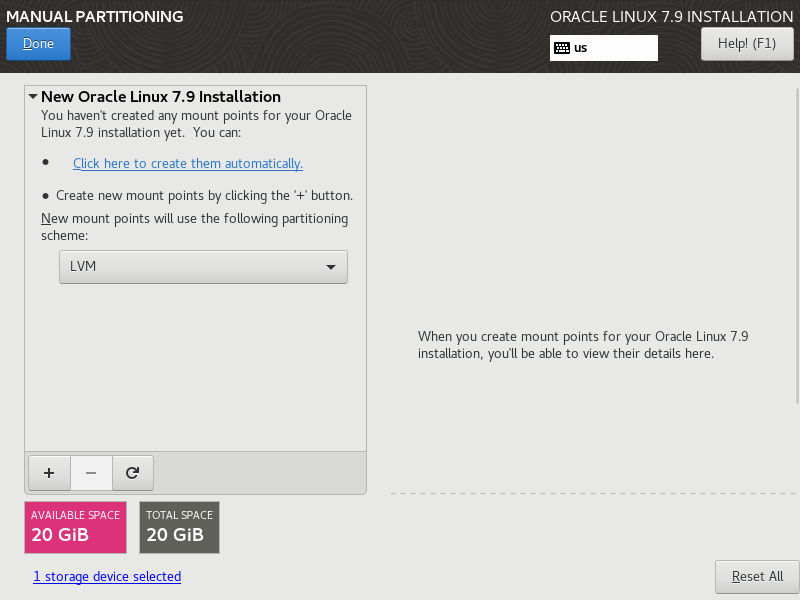
Task: Click the link to create mount points automatically
Action: [188, 163]
